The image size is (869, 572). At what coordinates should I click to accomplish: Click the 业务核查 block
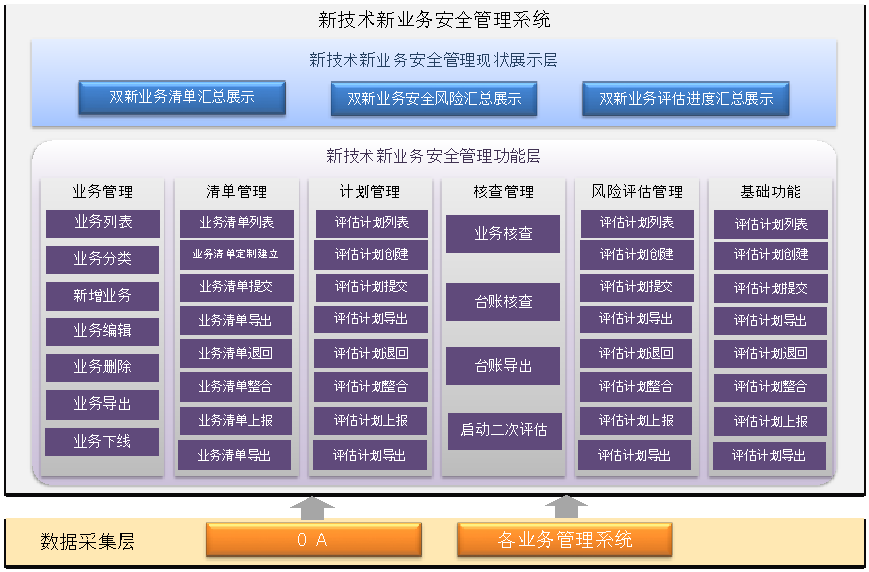(x=503, y=233)
